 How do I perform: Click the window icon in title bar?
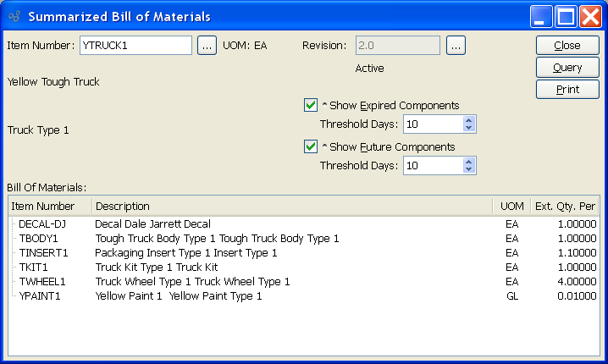coord(14,16)
